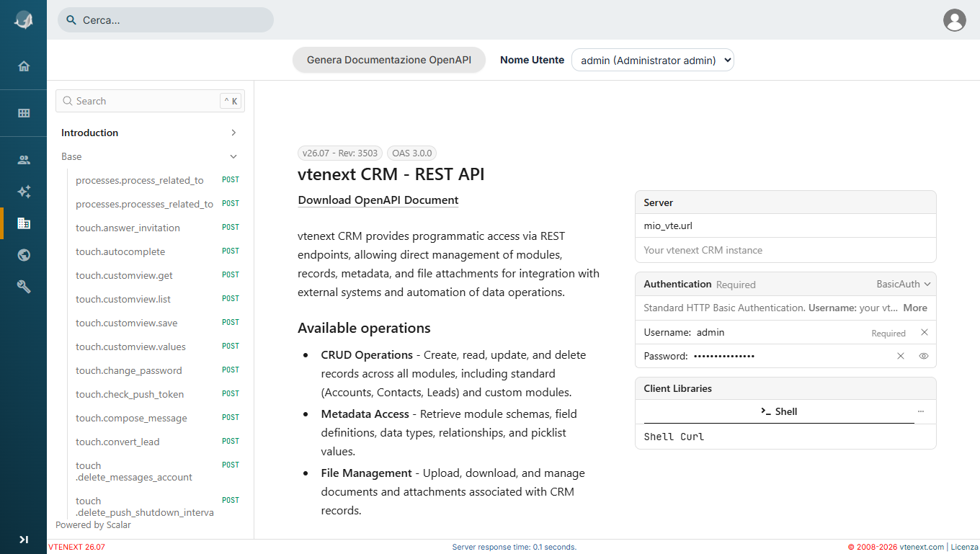980x554 pixels.
Task: Clear the Username field with X
Action: click(x=925, y=332)
